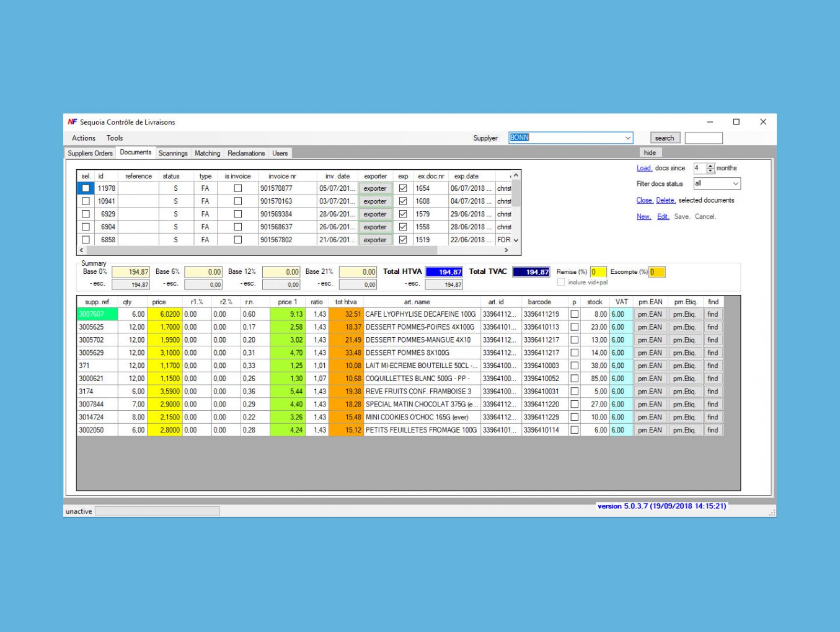Image resolution: width=840 pixels, height=632 pixels.
Task: Click version 5.0.3.7 status text
Action: 661,506
